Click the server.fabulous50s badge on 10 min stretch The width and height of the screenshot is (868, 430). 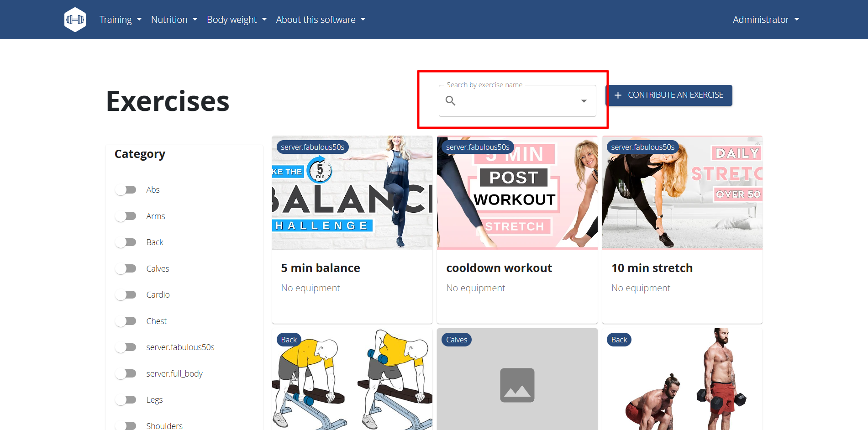(x=642, y=147)
